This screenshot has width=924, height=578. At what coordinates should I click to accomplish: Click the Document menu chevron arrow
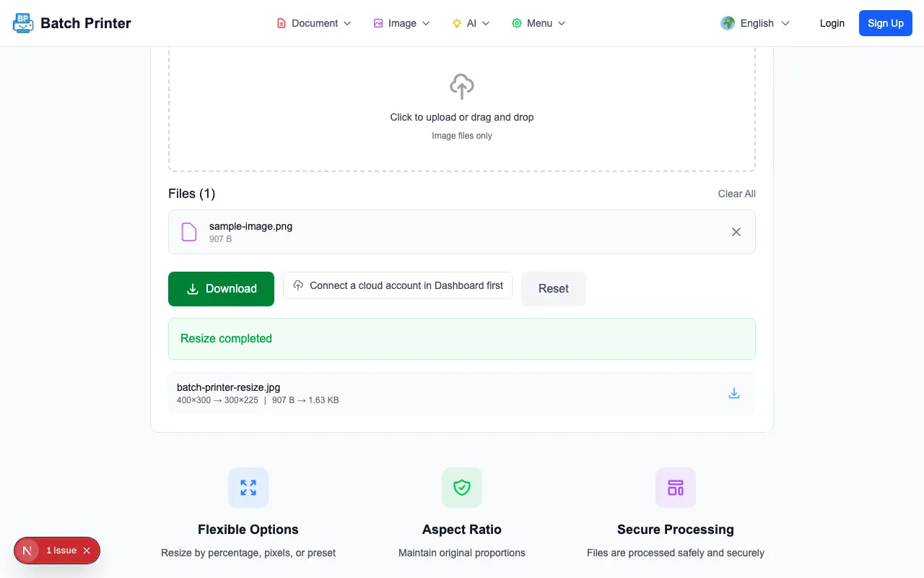347,23
